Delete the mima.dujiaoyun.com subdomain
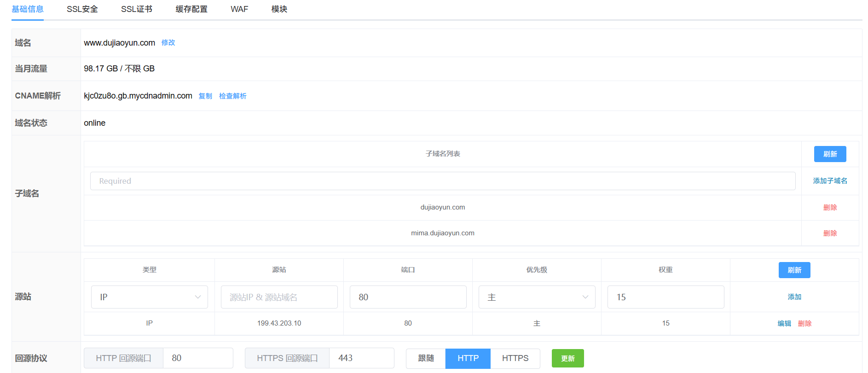 [830, 233]
